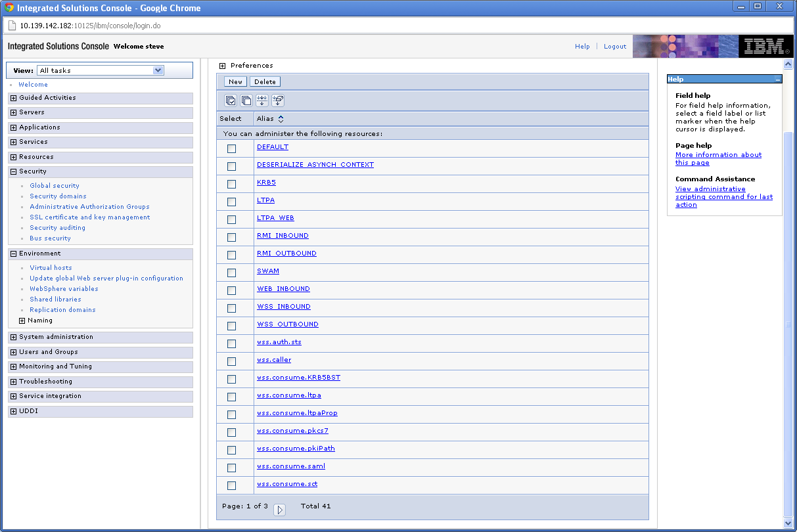The width and height of the screenshot is (797, 532).
Task: Open the wss.caller alias
Action: coord(274,360)
